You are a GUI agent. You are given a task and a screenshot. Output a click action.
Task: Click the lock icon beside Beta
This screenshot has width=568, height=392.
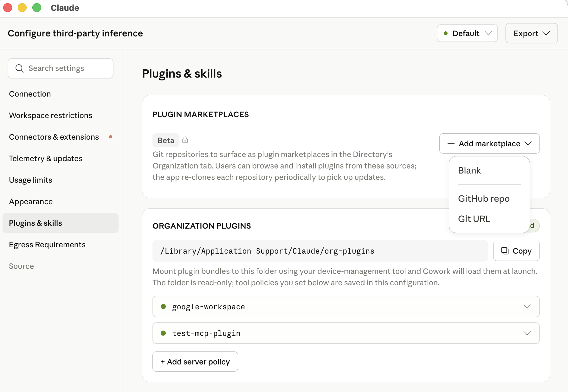(x=185, y=140)
